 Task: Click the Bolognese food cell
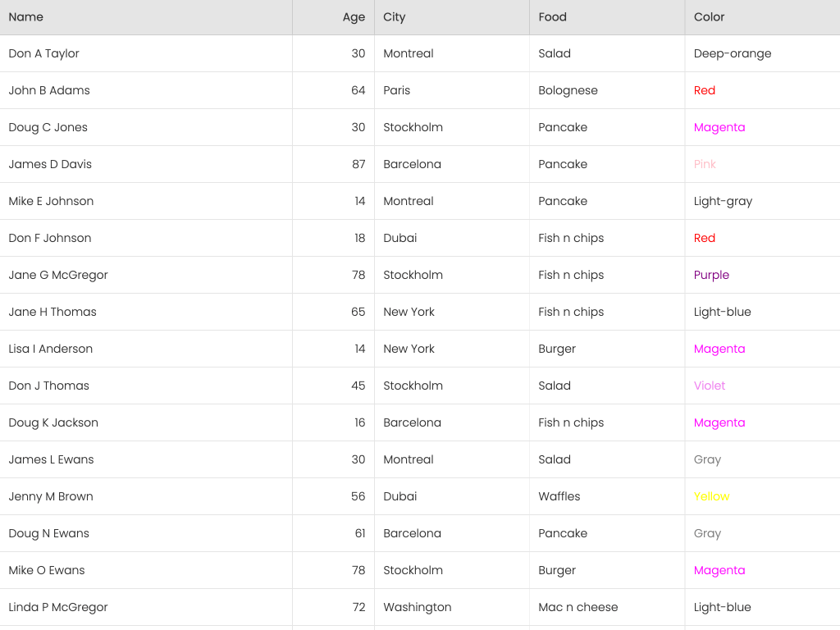pyautogui.click(x=568, y=90)
